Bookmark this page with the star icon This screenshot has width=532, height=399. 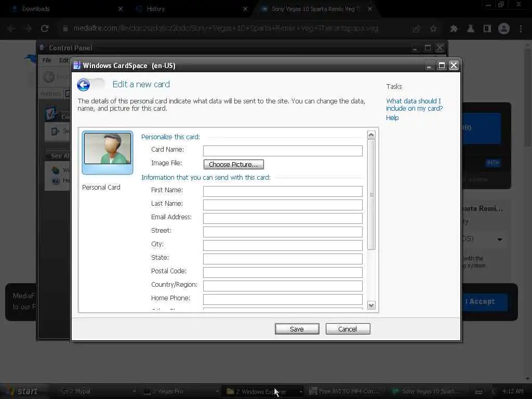pyautogui.click(x=433, y=29)
